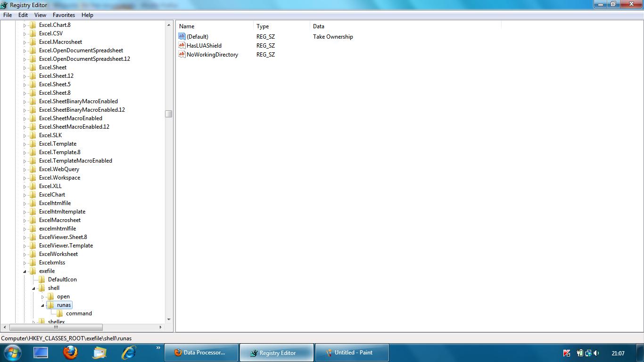Click the tree pane vertical scrollbar thumb
Image resolution: width=644 pixels, height=362 pixels.
pos(169,114)
